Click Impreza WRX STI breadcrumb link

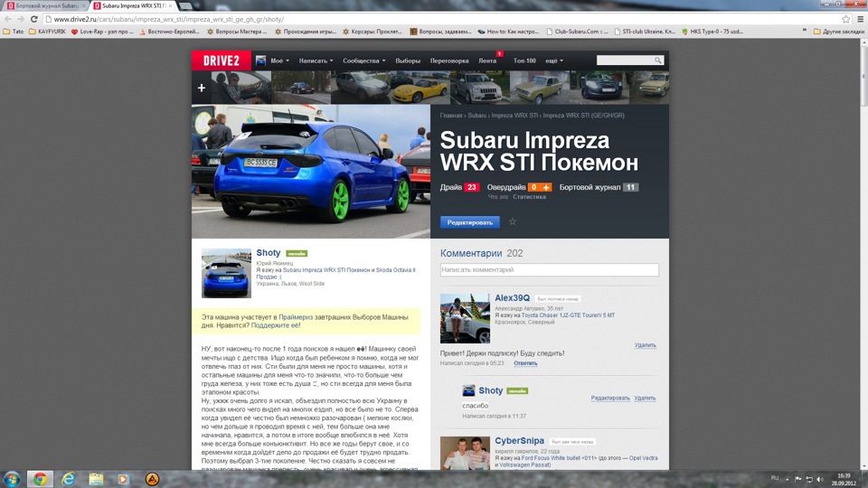[514, 116]
